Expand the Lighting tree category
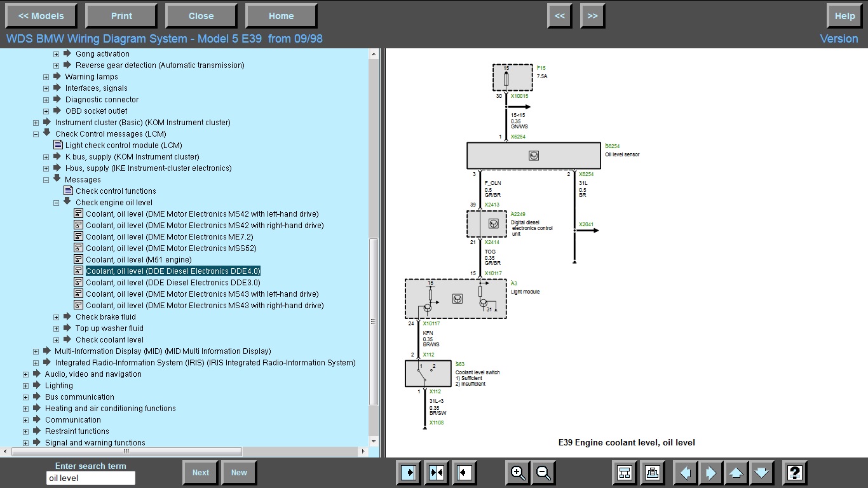This screenshot has height=488, width=868. 26,386
